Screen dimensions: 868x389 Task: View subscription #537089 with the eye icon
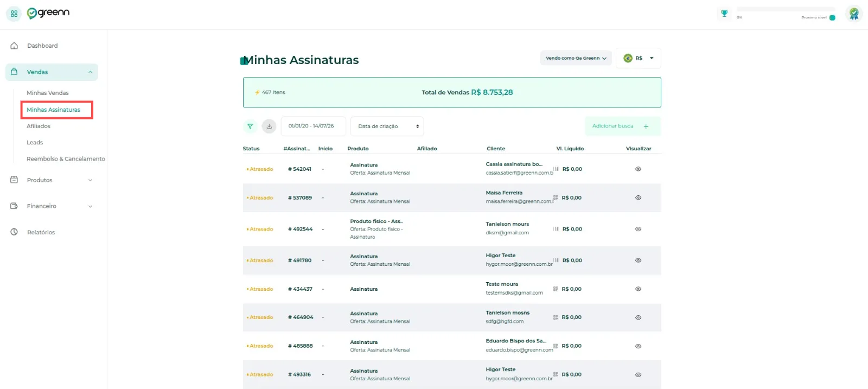pos(638,198)
